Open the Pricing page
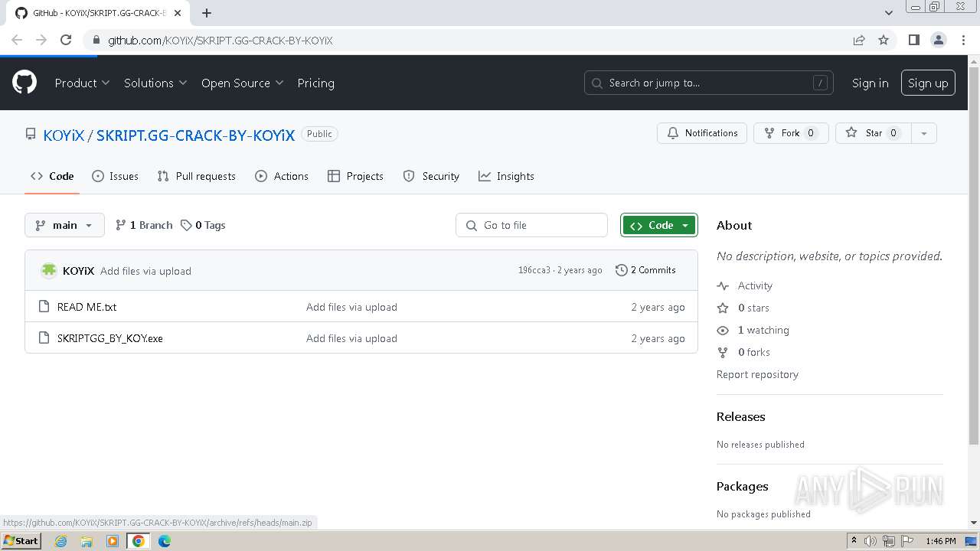Viewport: 980px width, 551px height. pyautogui.click(x=315, y=83)
